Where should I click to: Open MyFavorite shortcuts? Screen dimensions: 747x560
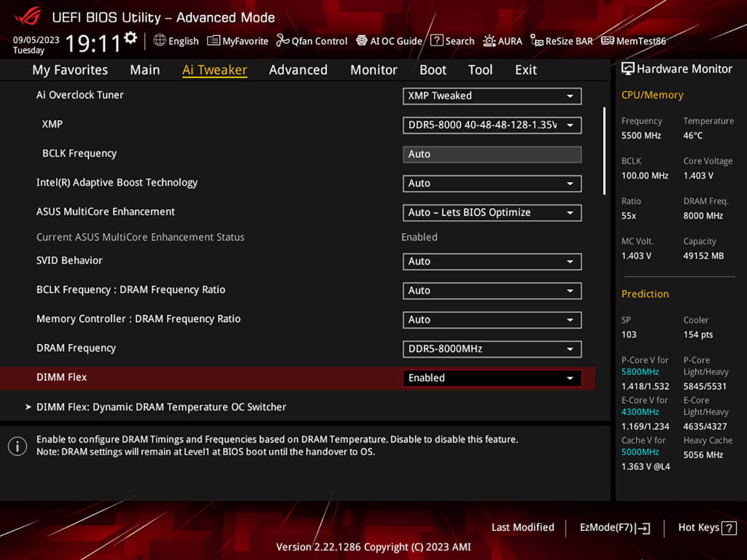237,41
